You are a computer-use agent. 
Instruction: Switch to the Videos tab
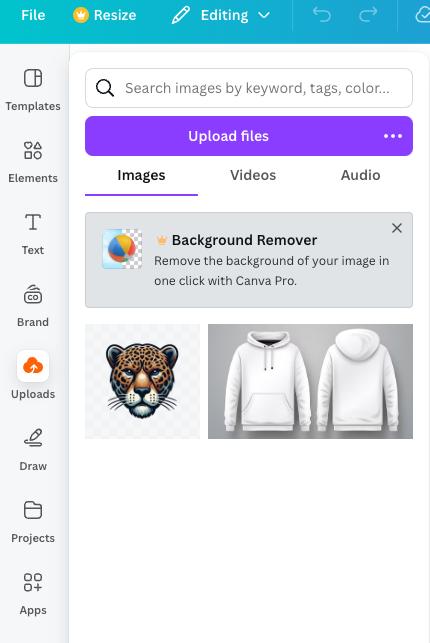tap(253, 176)
